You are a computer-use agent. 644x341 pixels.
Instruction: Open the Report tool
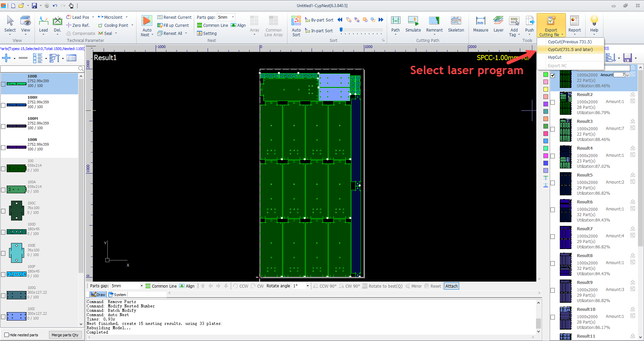(575, 25)
